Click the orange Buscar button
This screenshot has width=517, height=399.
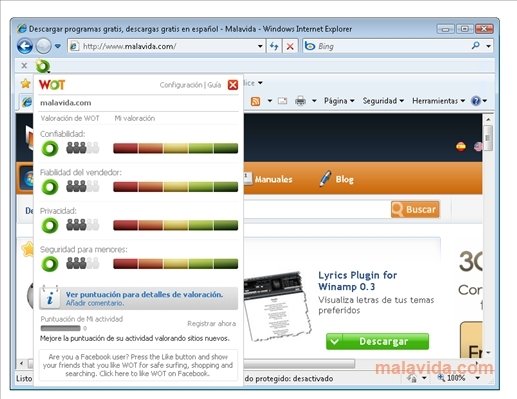click(x=415, y=209)
